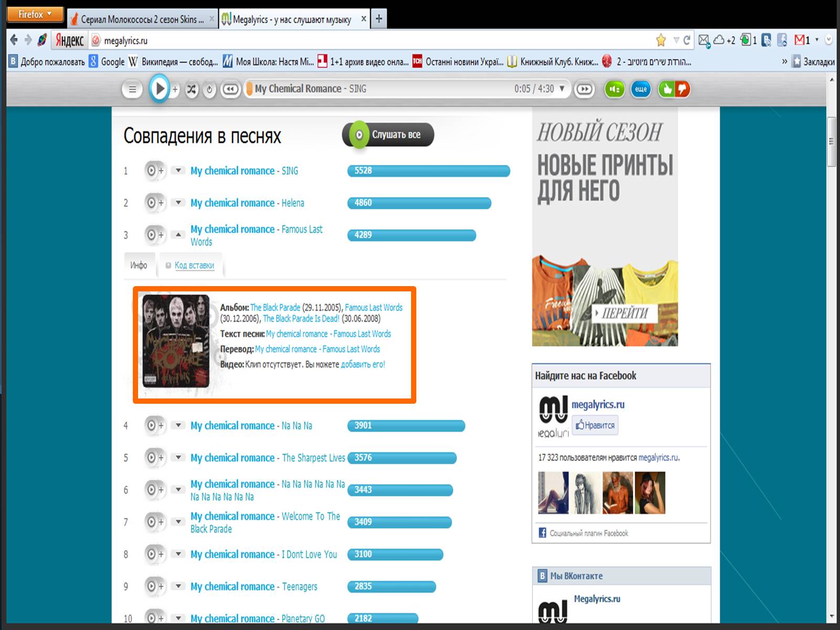Viewport: 840px width, 630px height.
Task: Play Famous Last Words in row 3
Action: point(151,235)
